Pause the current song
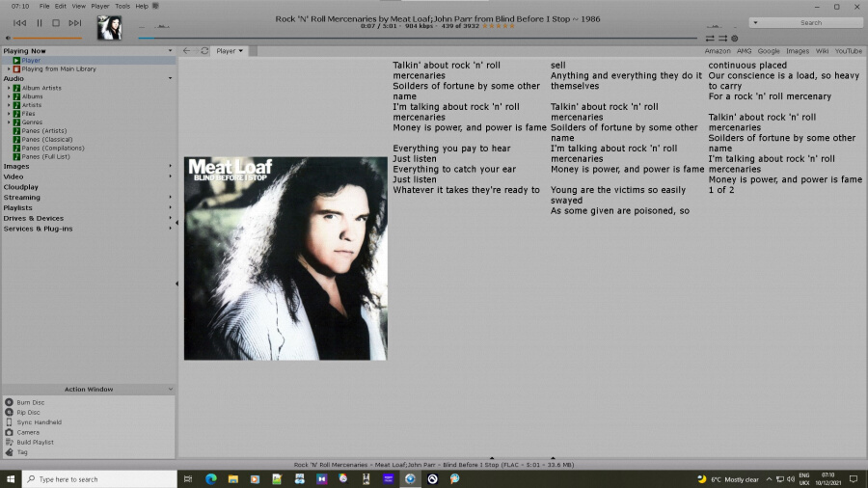 pos(40,23)
